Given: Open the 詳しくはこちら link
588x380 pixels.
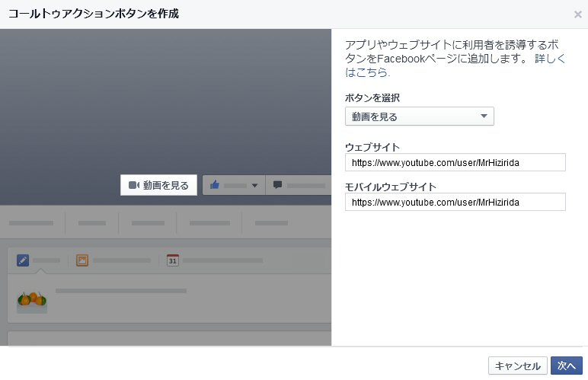Looking at the screenshot, I should (x=550, y=59).
